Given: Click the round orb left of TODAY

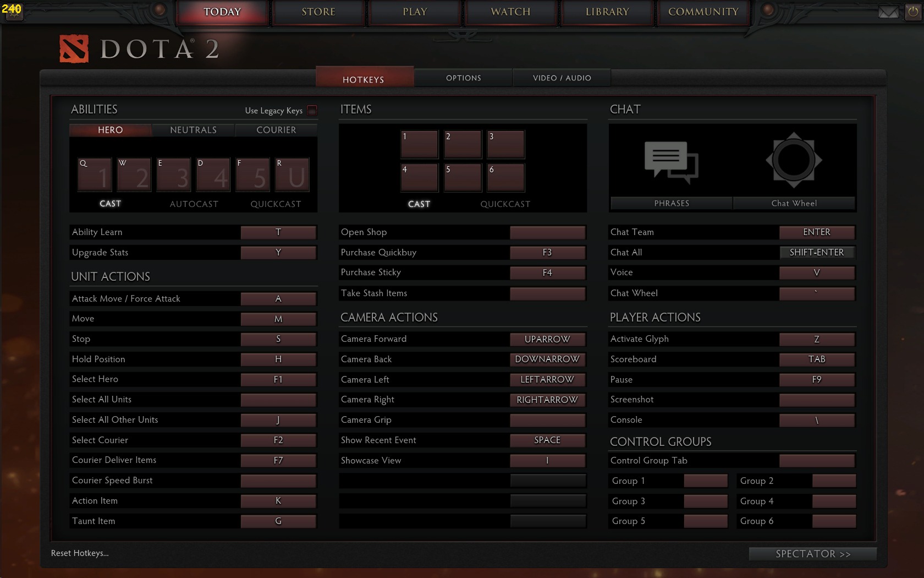Looking at the screenshot, I should pos(159,9).
